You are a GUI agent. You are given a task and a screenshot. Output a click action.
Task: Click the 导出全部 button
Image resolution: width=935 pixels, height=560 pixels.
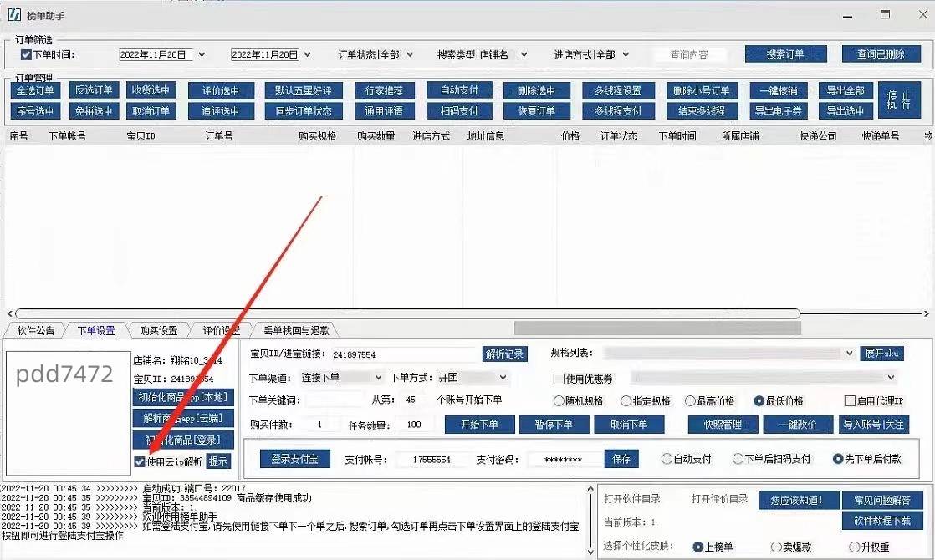pos(846,90)
